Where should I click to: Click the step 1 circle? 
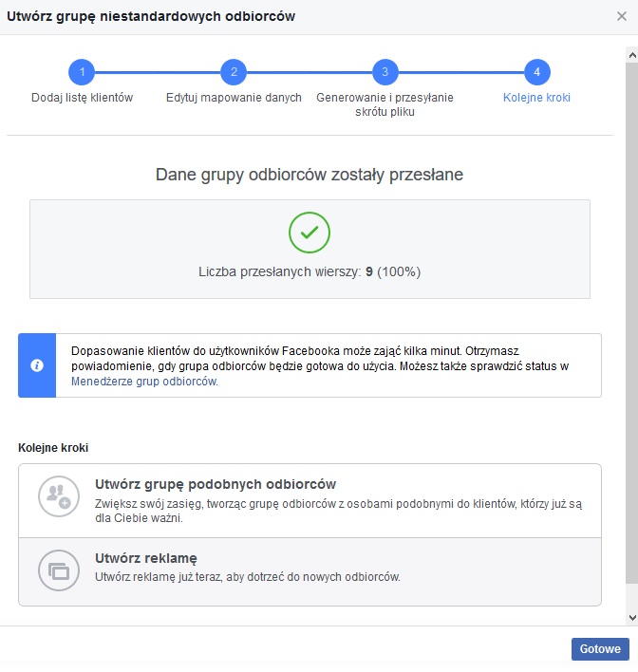(x=82, y=72)
